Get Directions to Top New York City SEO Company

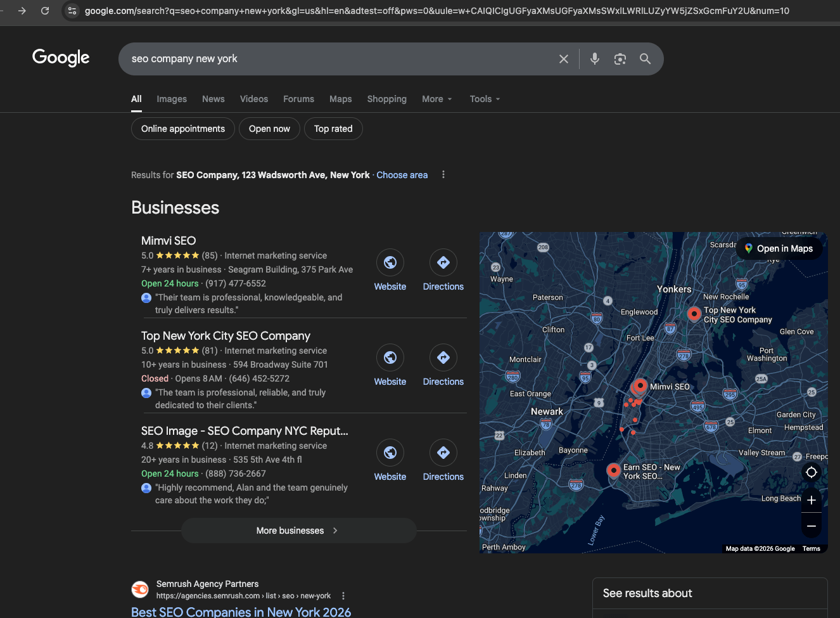click(443, 357)
